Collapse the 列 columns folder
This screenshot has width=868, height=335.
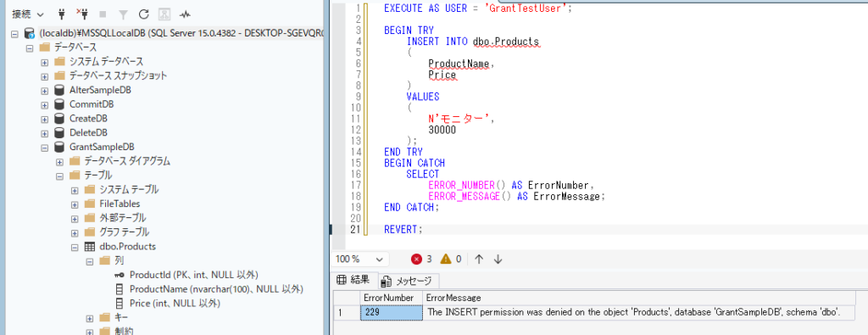tap(89, 261)
